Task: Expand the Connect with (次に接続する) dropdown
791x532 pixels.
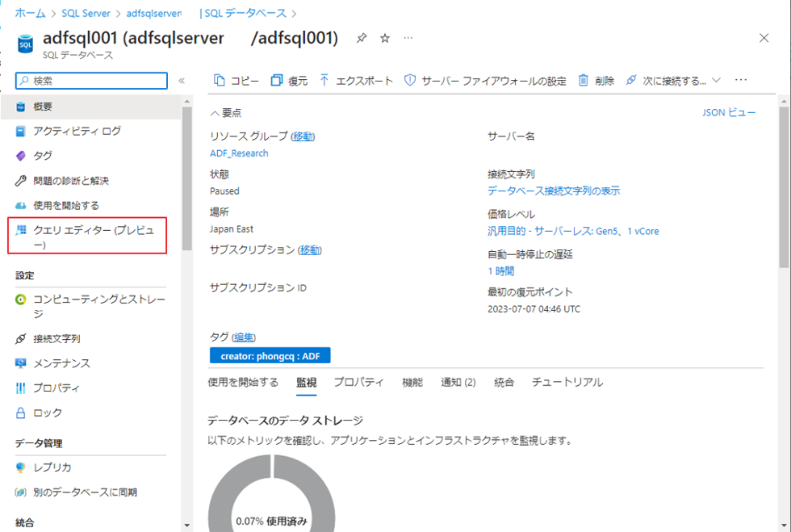Action: pyautogui.click(x=673, y=81)
